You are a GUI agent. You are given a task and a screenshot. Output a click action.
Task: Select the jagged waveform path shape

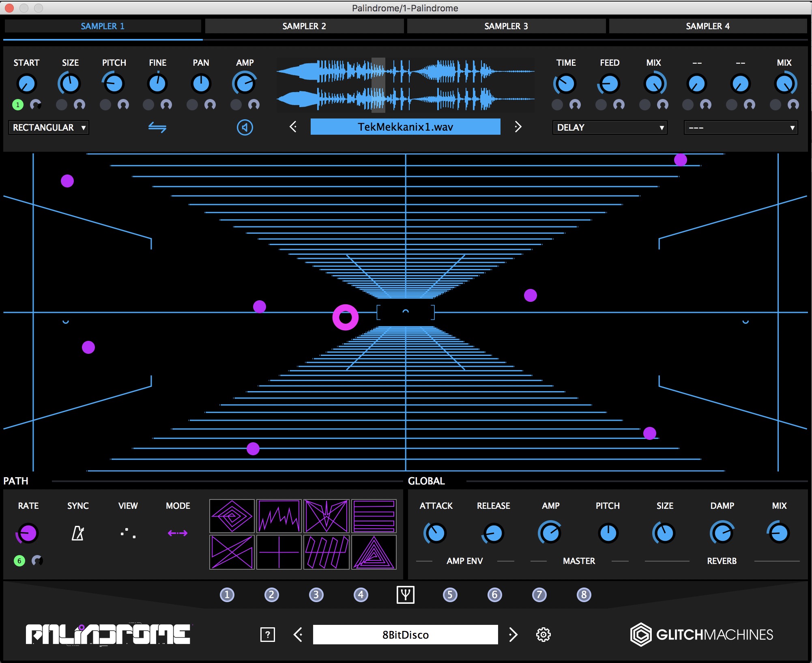click(x=279, y=516)
